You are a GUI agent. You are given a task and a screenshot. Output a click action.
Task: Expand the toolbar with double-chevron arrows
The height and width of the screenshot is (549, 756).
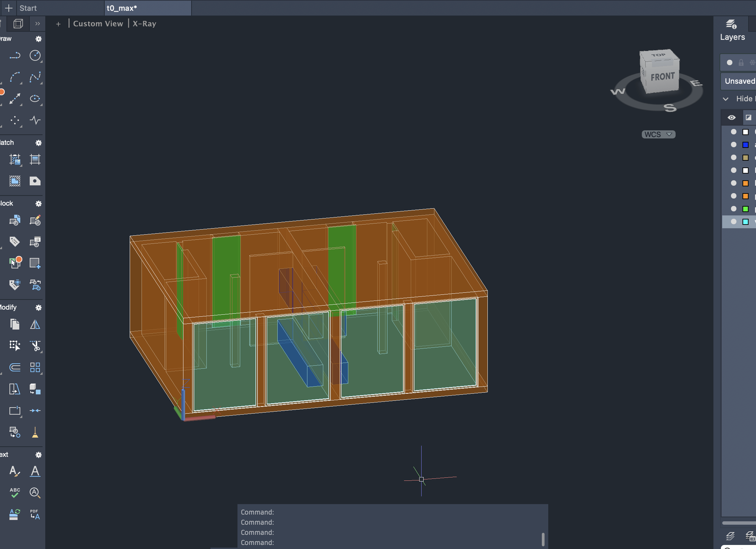tap(37, 24)
